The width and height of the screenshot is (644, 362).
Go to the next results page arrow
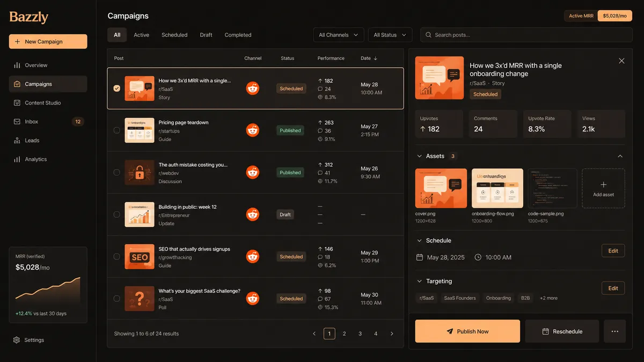[x=392, y=334]
